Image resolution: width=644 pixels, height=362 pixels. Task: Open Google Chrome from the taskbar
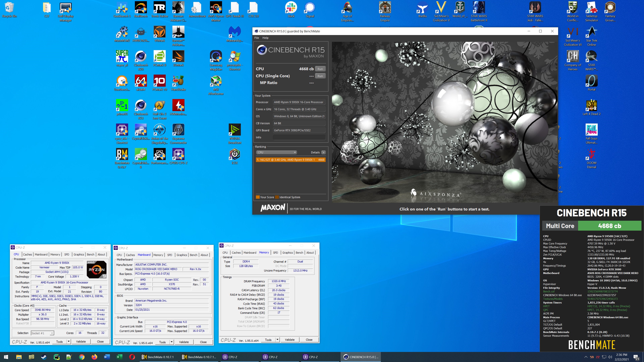point(82,357)
